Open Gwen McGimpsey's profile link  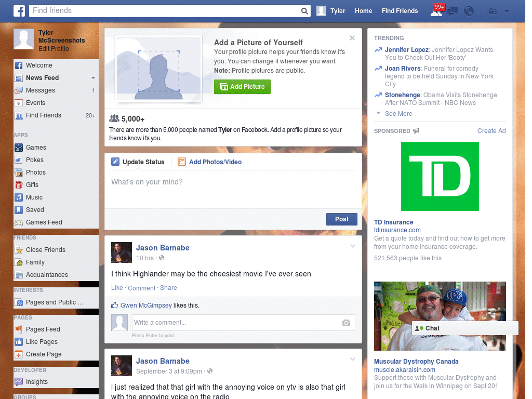pyautogui.click(x=146, y=305)
